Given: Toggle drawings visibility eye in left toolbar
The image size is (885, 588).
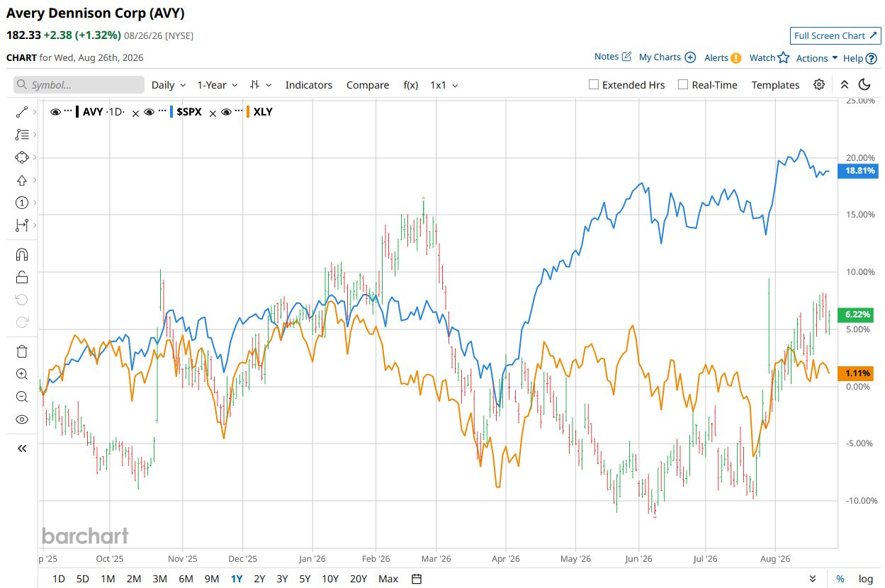Looking at the screenshot, I should point(21,419).
